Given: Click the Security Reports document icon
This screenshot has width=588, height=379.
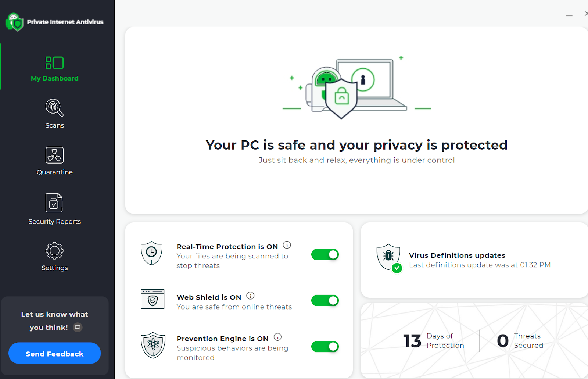Looking at the screenshot, I should pyautogui.click(x=54, y=203).
